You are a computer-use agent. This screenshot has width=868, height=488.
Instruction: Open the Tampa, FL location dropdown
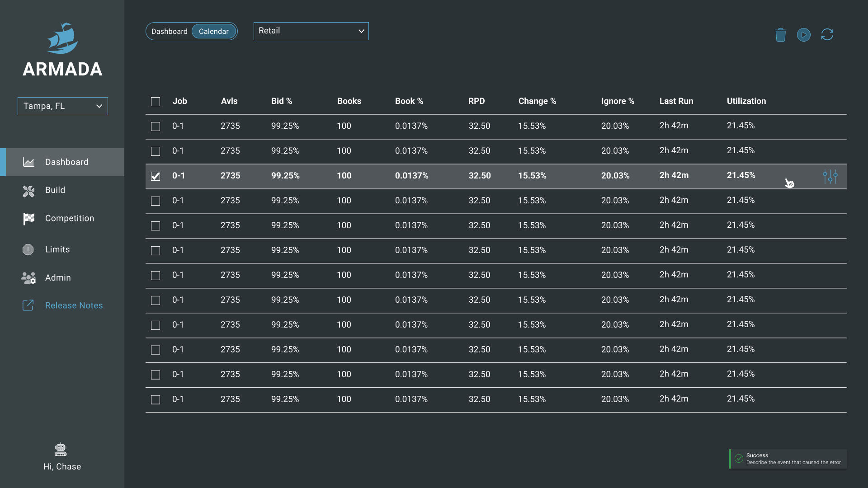63,106
